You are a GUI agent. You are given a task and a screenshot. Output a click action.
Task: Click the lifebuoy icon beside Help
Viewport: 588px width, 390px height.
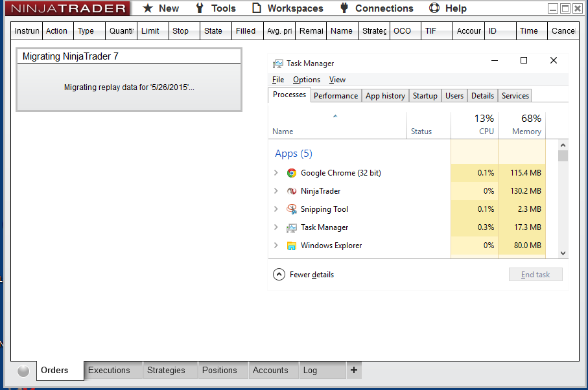(434, 8)
